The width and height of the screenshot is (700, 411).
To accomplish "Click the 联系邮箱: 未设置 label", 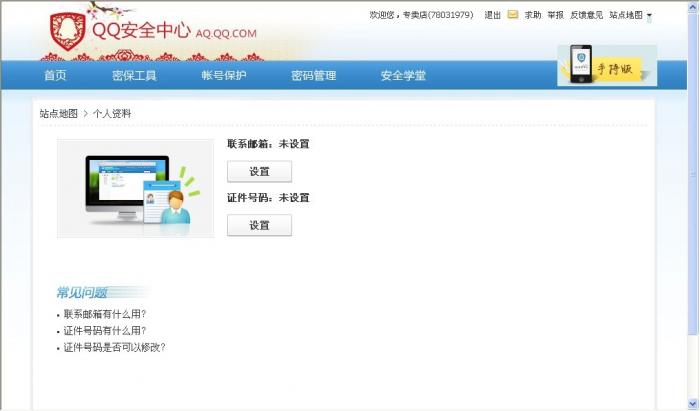I will click(x=268, y=144).
